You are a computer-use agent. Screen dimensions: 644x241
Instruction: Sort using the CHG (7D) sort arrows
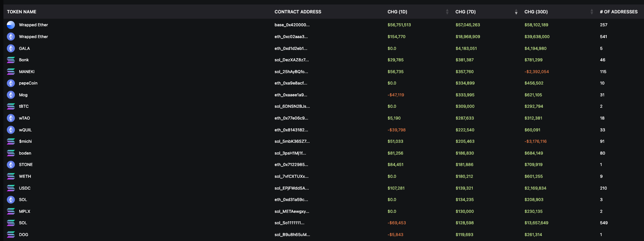click(516, 12)
